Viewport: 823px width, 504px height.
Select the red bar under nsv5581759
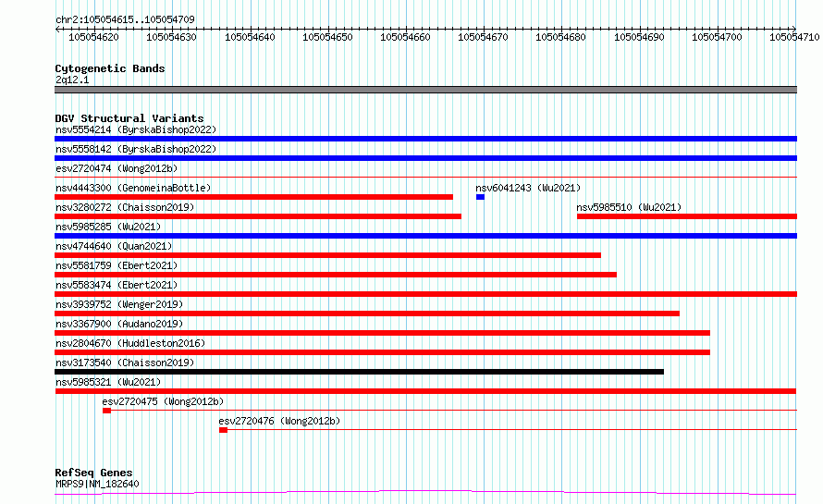(x=336, y=275)
